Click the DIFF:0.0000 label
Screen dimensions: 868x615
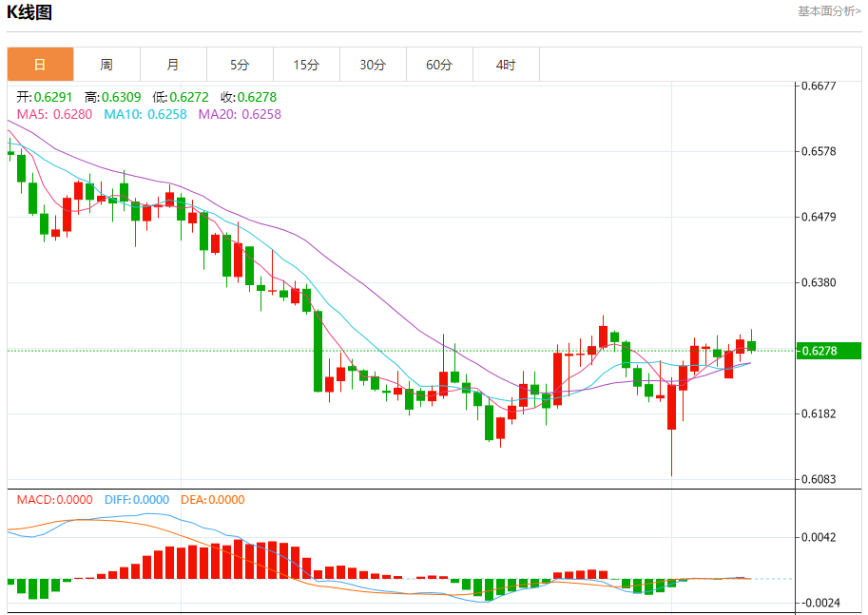[137, 500]
